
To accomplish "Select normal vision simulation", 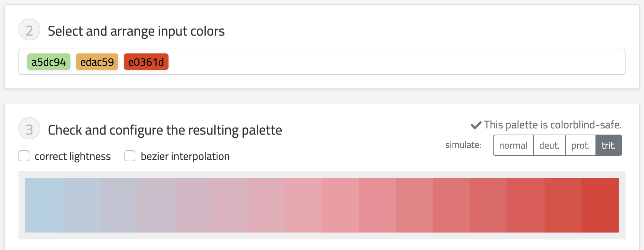I will coord(513,146).
